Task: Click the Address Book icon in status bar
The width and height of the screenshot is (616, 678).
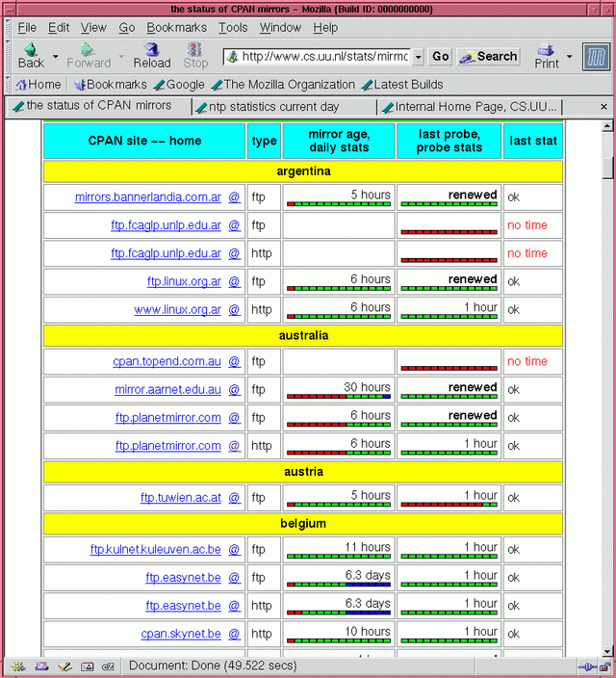Action: [x=87, y=665]
